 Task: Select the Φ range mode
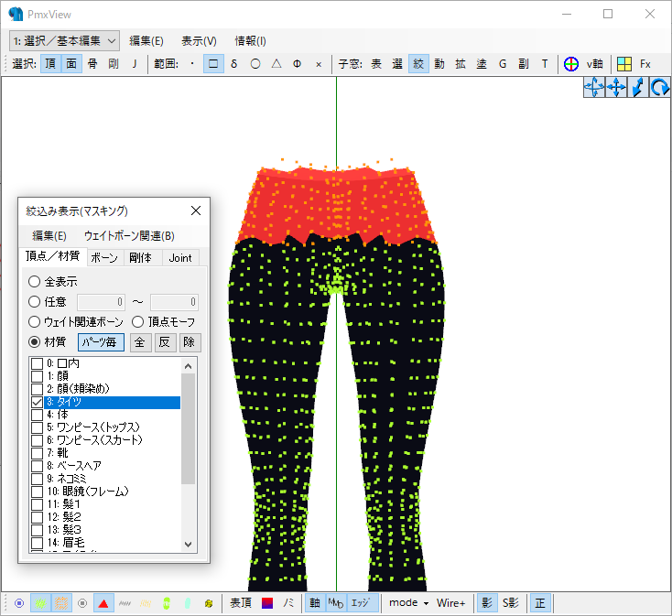coord(297,64)
